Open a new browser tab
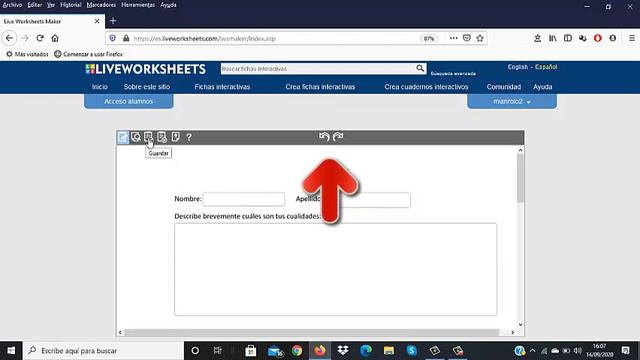640x360 pixels. tap(113, 21)
